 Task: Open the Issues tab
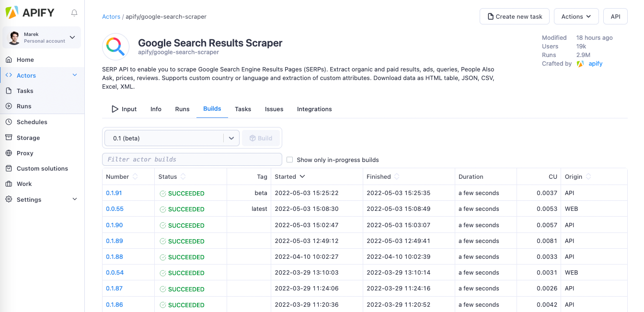(x=274, y=109)
